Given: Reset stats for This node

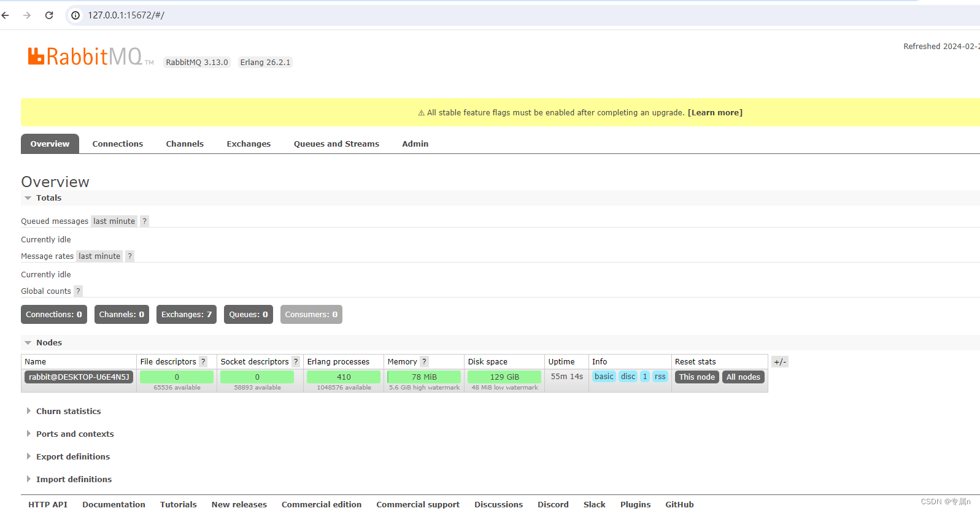Looking at the screenshot, I should click(x=697, y=377).
